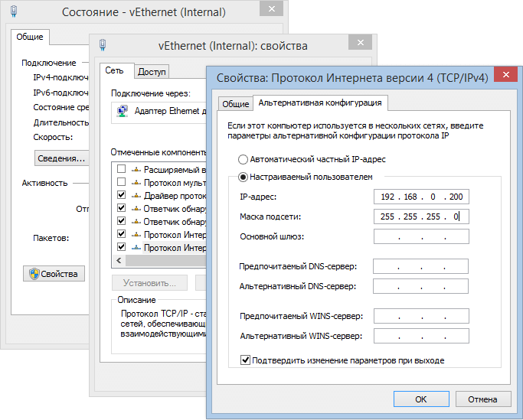Screen dimensions: 523x420
Task: Uncheck the second Ответчик обнару checkbox
Action: click(122, 221)
